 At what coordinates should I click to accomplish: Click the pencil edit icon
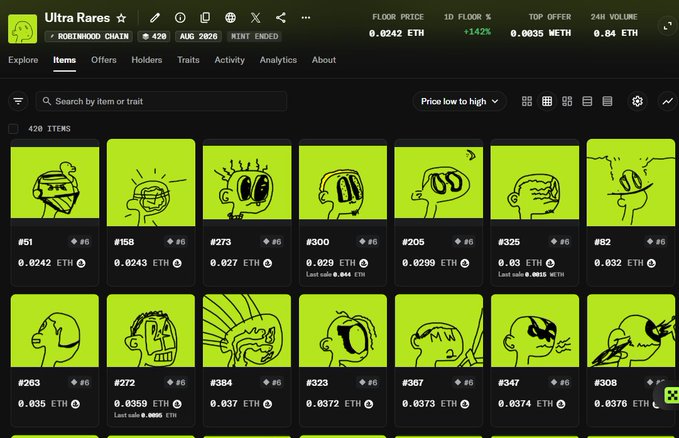point(155,18)
